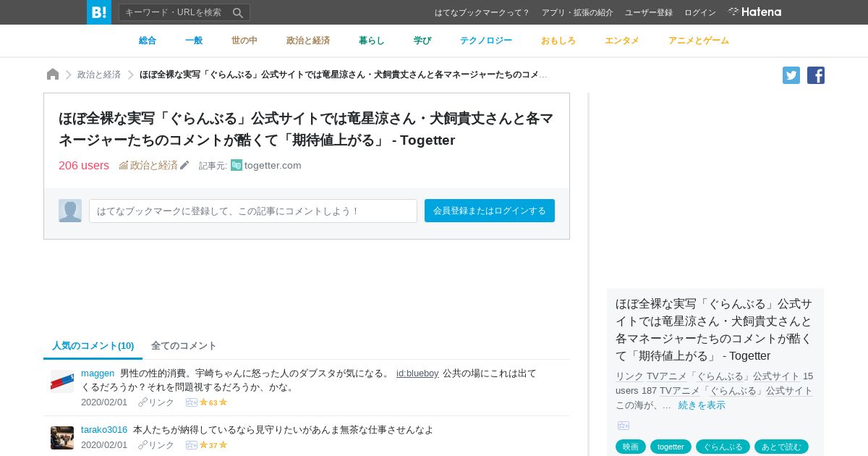
Task: Open the 世の中 category
Action: 244,41
